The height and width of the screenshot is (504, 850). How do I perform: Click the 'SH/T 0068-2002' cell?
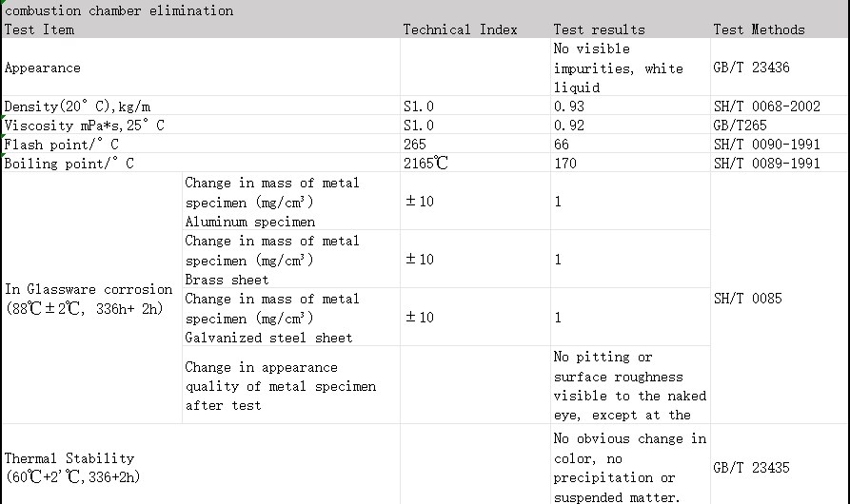pyautogui.click(x=766, y=106)
